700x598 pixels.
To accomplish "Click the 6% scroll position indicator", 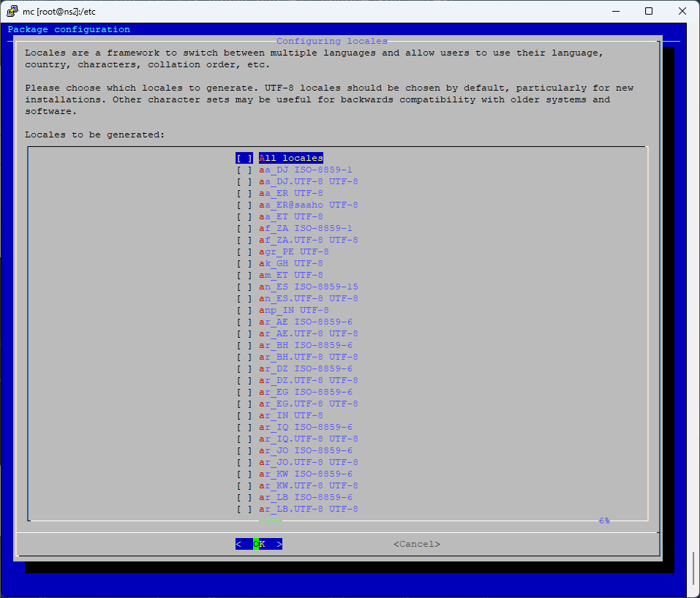I will point(603,521).
